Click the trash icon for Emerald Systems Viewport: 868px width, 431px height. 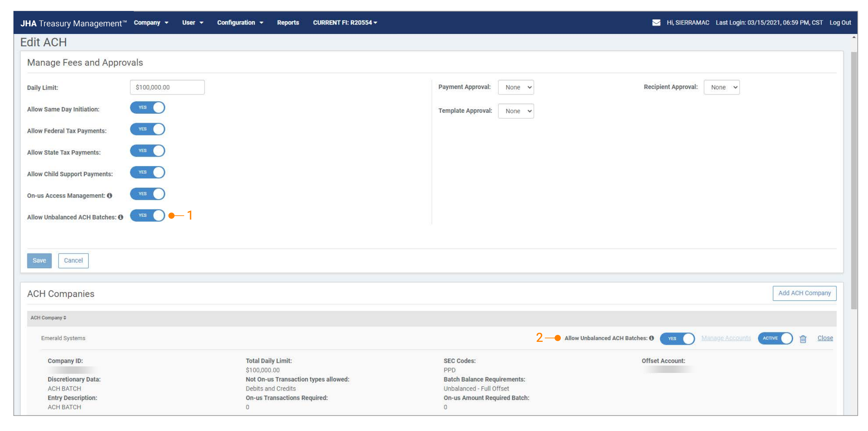coord(803,339)
